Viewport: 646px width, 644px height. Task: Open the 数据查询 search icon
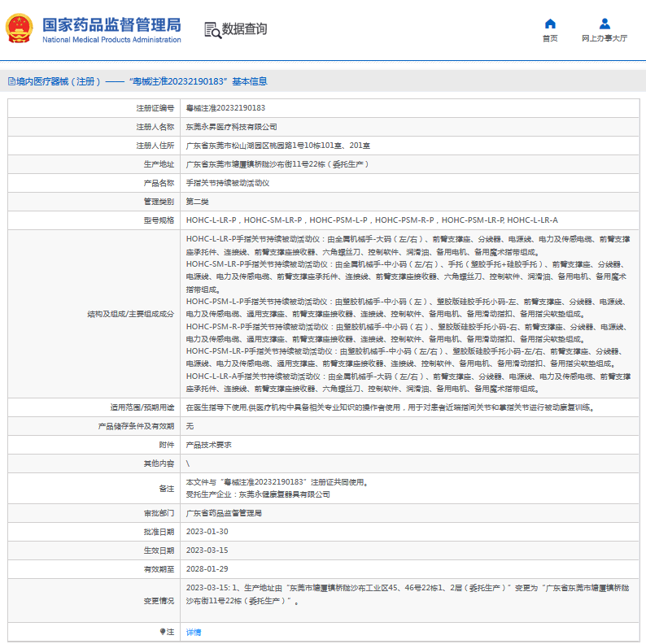click(212, 30)
